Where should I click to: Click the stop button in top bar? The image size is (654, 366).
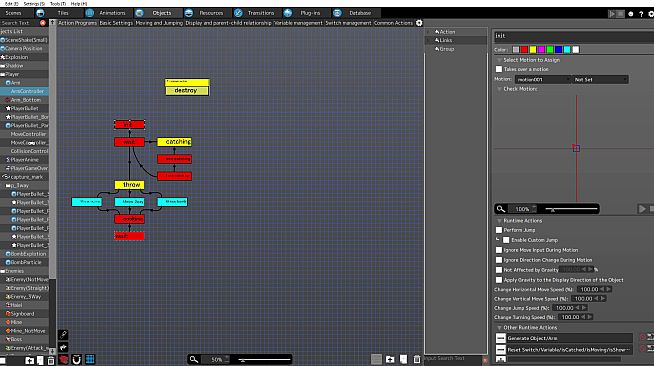pyautogui.click(x=621, y=14)
